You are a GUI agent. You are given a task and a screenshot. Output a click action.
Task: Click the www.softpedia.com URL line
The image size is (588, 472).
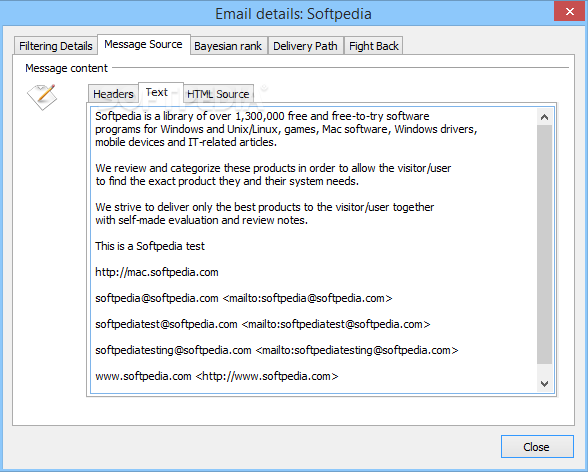pyautogui.click(x=217, y=376)
